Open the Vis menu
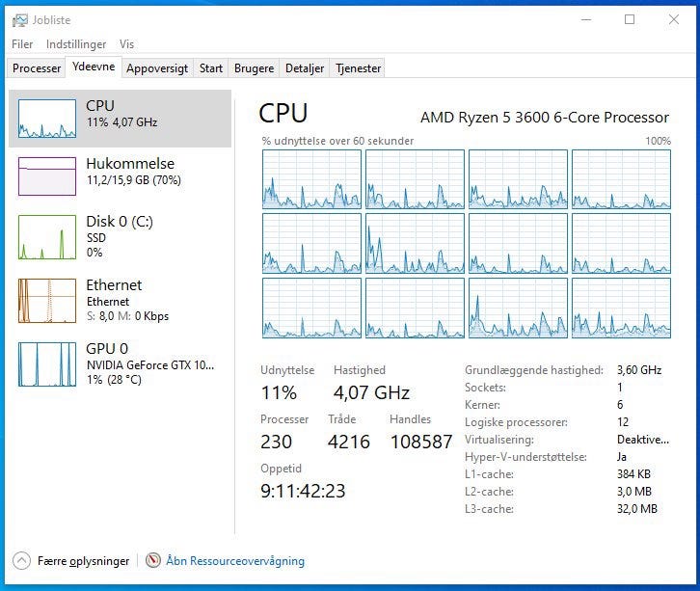The width and height of the screenshot is (700, 591). 127,44
